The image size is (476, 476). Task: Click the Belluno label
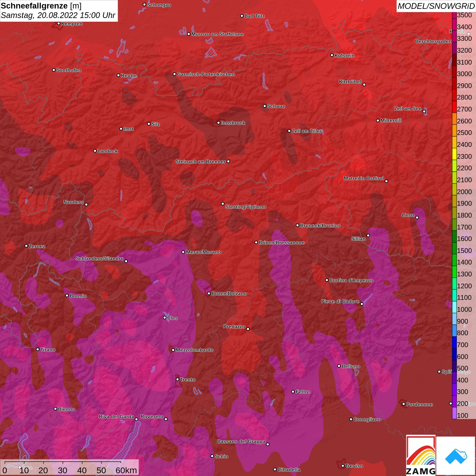pos(351,366)
